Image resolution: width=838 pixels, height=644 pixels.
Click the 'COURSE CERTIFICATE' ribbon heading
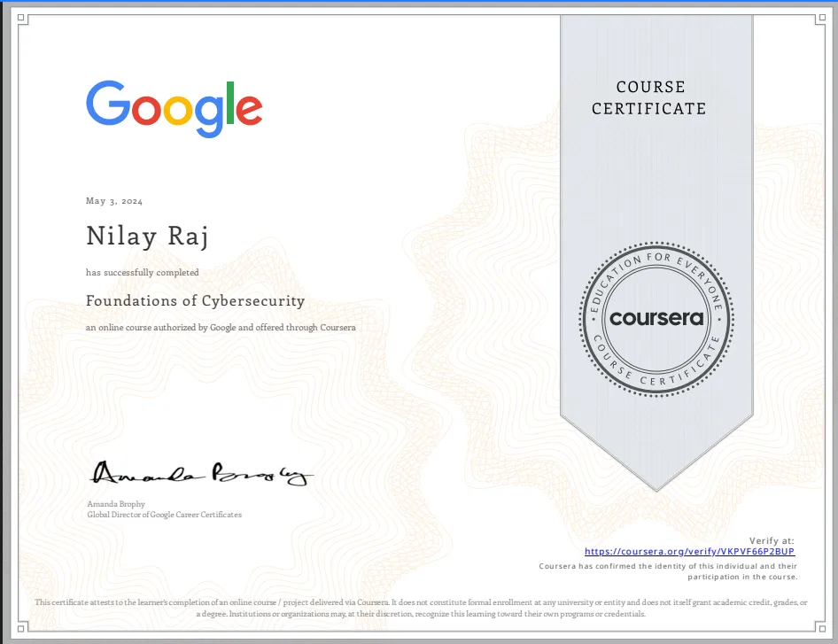tap(649, 97)
